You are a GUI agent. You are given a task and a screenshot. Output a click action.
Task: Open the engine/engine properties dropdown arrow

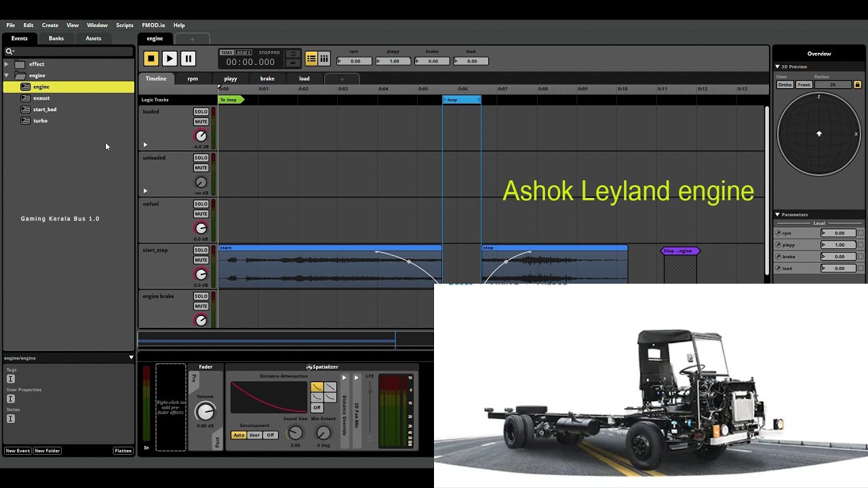click(x=131, y=358)
